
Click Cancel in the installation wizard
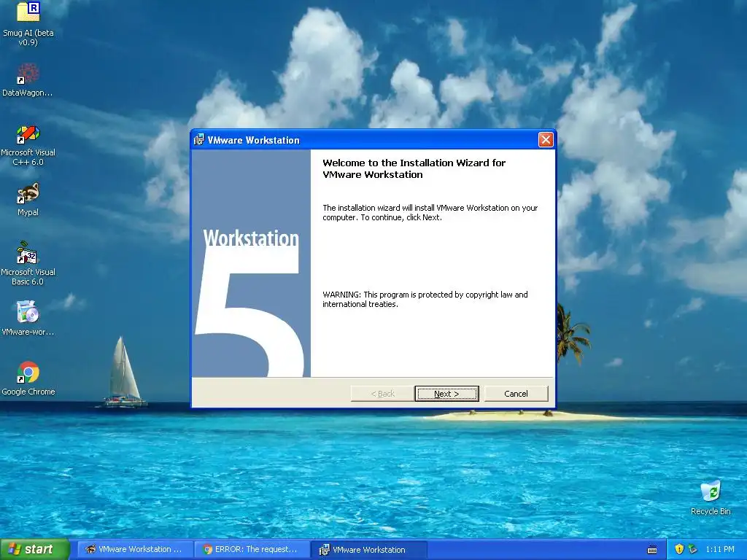click(x=516, y=394)
